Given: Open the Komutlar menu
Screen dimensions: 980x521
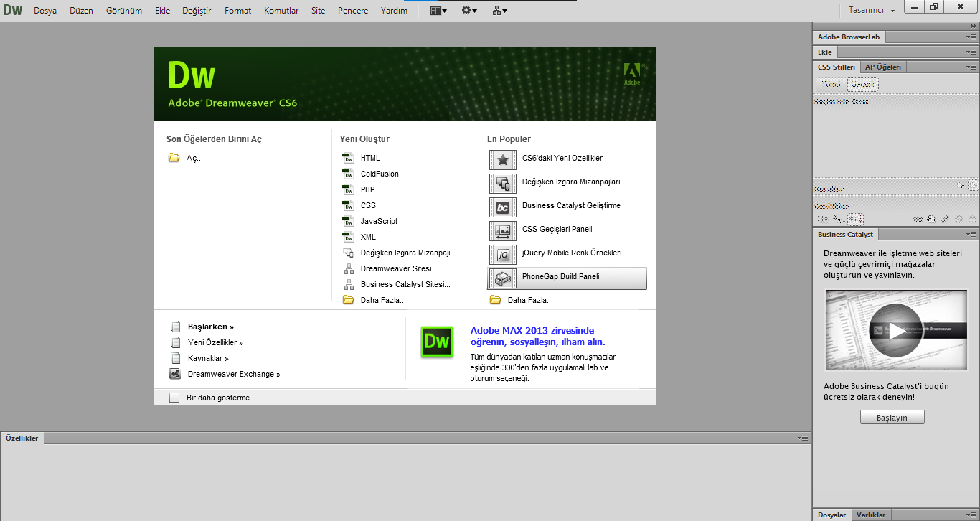Looking at the screenshot, I should coord(281,11).
